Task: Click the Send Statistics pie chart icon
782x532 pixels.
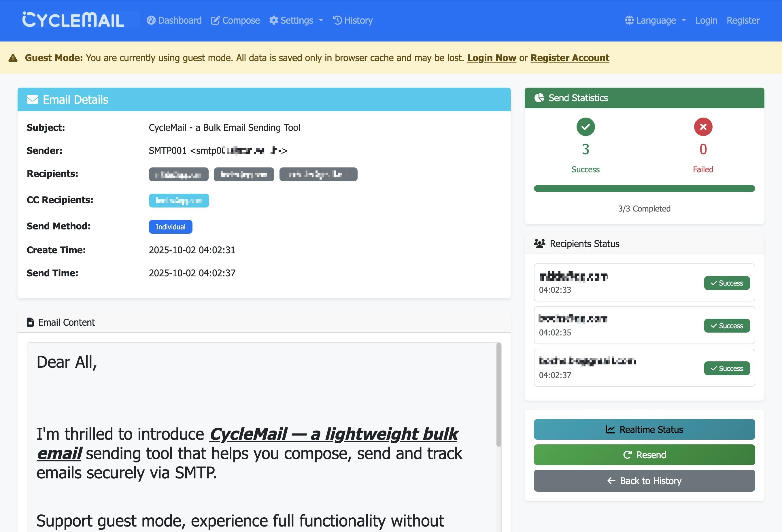Action: [x=539, y=98]
